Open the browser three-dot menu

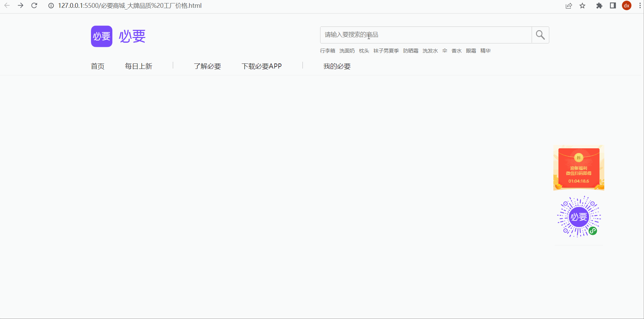(640, 6)
